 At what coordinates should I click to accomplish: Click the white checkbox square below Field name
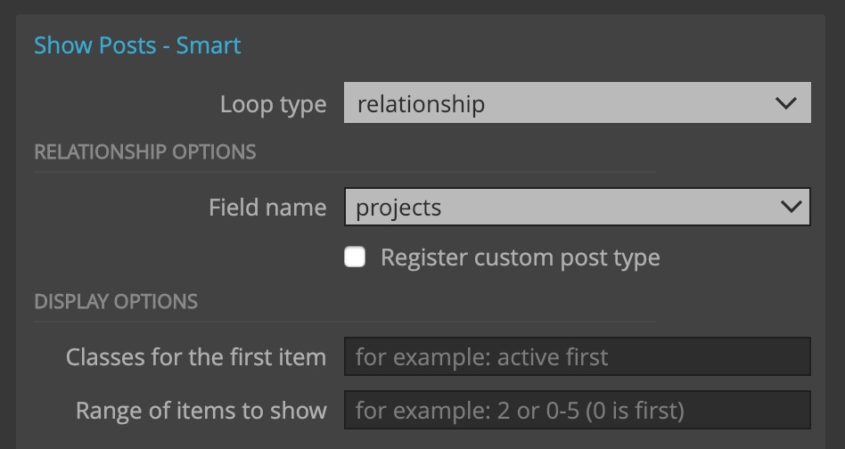355,257
